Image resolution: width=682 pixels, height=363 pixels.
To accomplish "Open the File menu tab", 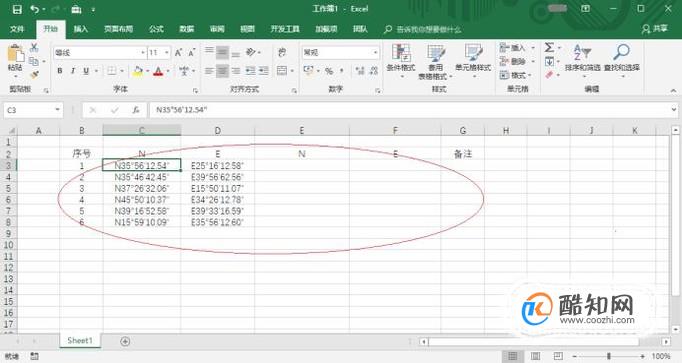I will point(17,29).
